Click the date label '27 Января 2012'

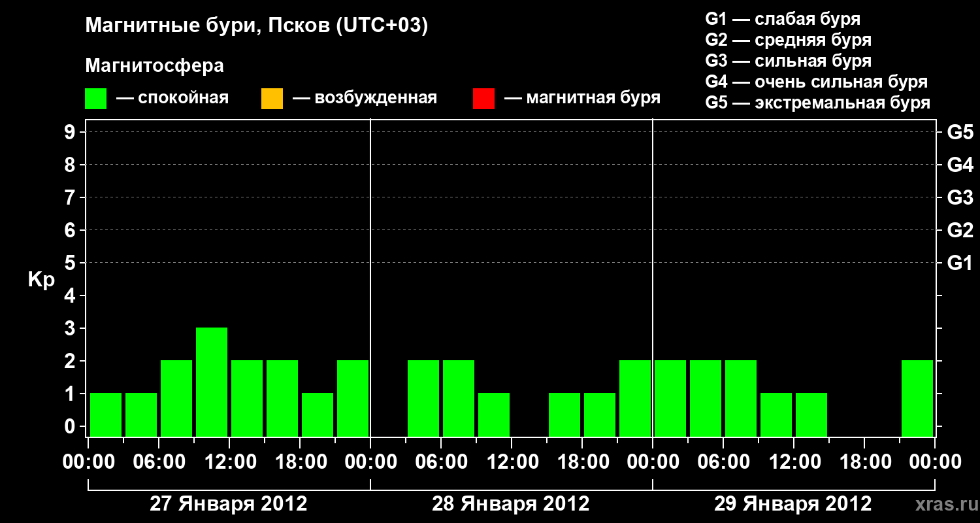coord(229,504)
